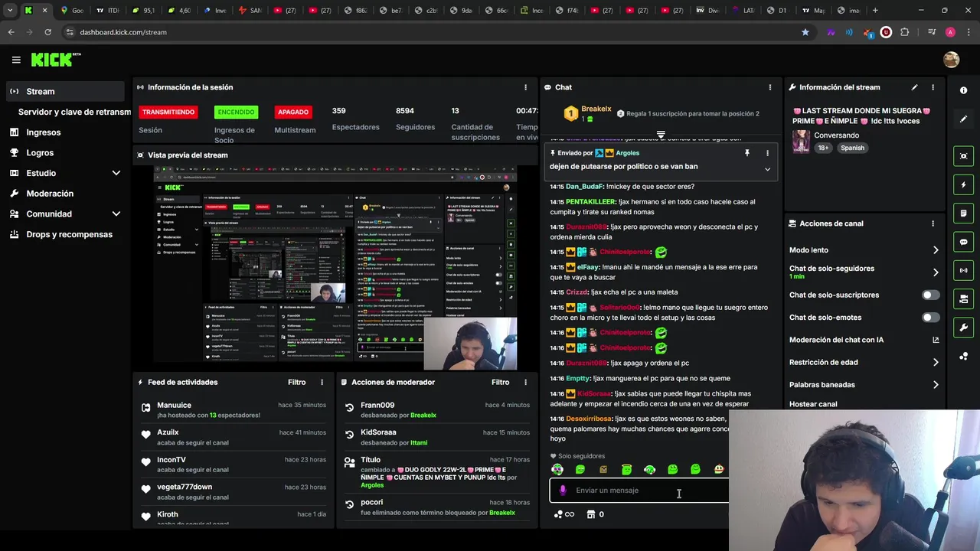
Task: Click Frann009 in moderator actions
Action: click(377, 405)
